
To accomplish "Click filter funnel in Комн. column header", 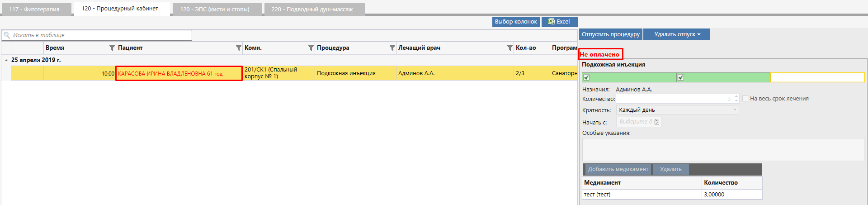I will coord(311,48).
